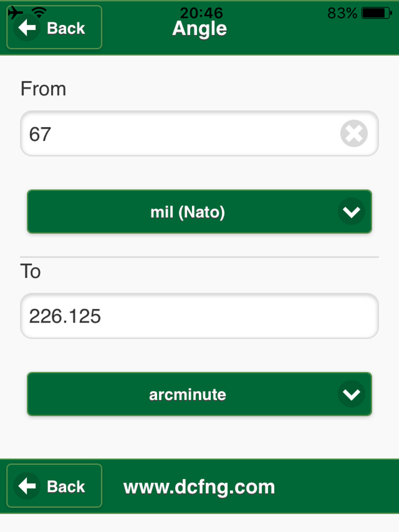The width and height of the screenshot is (399, 532).
Task: Visit the www.dcfng.com footer link
Action: pyautogui.click(x=199, y=487)
